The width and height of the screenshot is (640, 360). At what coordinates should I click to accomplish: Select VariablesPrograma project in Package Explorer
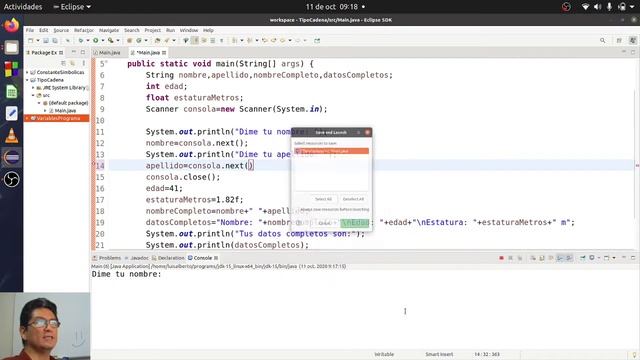58,118
